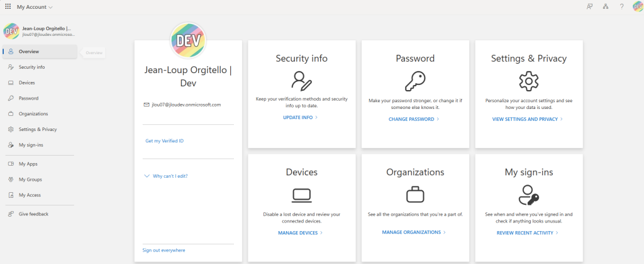Expand the My Account header dropdown

(x=35, y=7)
